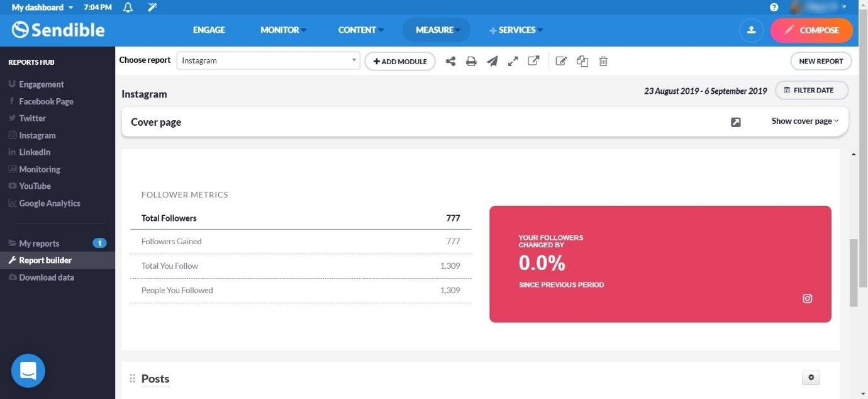Image resolution: width=868 pixels, height=399 pixels.
Task: Open the Posts module settings gear
Action: (x=811, y=378)
